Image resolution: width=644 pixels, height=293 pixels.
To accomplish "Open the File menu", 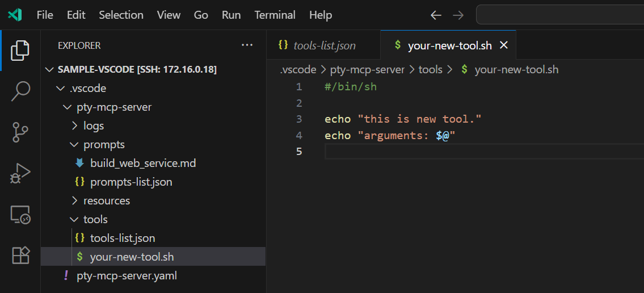I will tap(45, 15).
